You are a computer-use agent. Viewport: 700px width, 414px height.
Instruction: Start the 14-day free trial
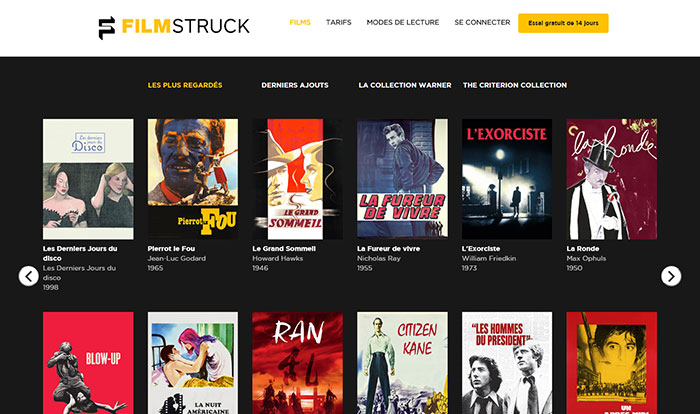[563, 23]
